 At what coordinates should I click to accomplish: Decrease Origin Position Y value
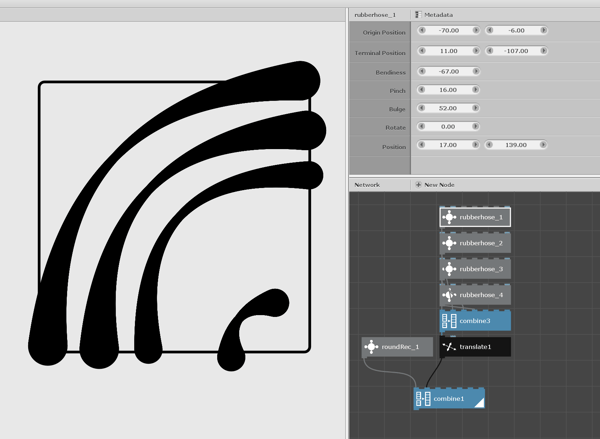[490, 30]
